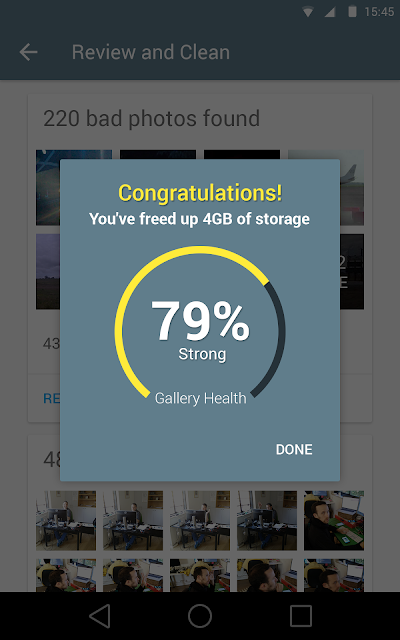Tap the Congratulations! heading text
Screen dimensions: 400x640
point(200,193)
